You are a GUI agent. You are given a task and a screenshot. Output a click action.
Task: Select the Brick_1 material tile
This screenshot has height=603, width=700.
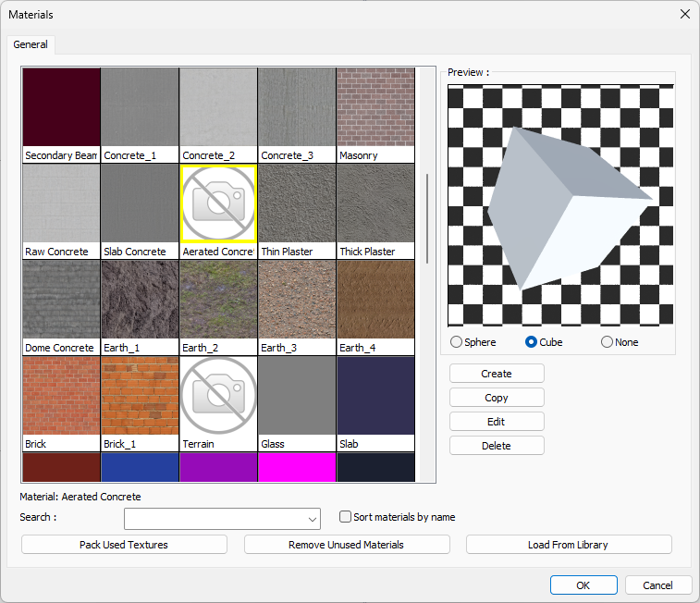point(140,397)
